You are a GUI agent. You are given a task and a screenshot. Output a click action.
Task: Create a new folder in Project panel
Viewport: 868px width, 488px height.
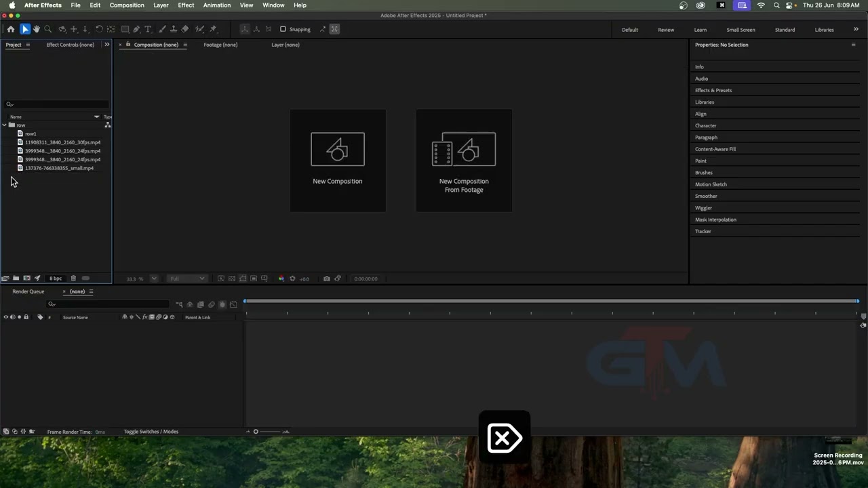(x=16, y=279)
